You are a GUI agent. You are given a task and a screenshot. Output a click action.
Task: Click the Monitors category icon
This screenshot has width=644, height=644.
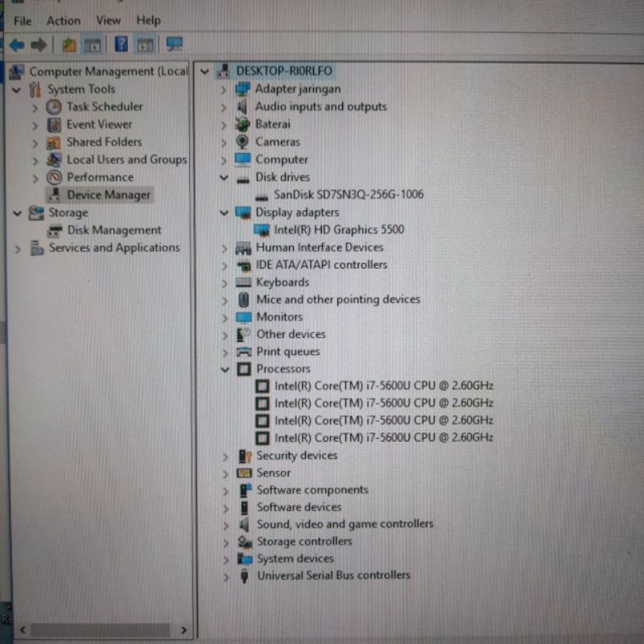point(244,317)
